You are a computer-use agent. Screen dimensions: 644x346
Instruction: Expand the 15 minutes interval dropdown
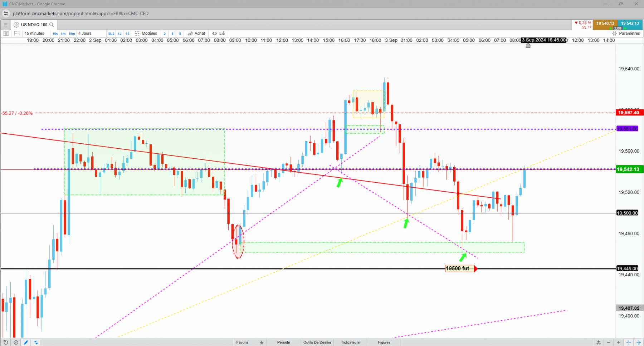point(34,34)
